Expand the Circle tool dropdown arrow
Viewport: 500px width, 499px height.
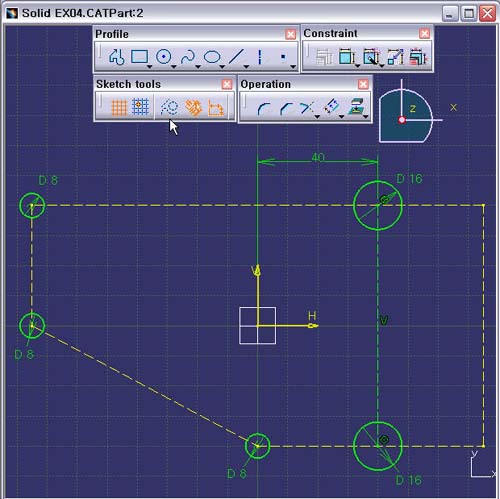coord(174,67)
